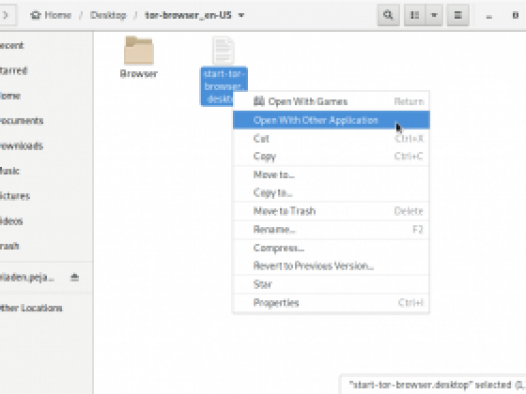Viewport: 526px width, 394px height.
Task: Open Trash in sidebar
Action: tap(46, 246)
